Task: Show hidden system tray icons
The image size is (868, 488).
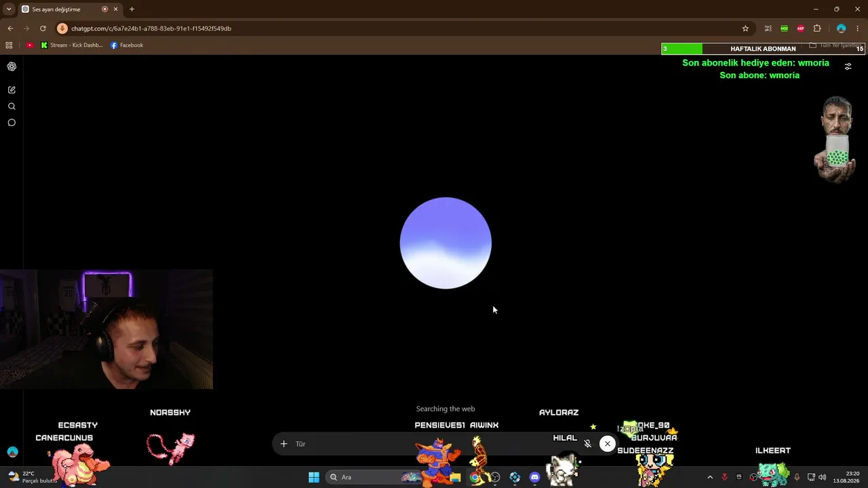Action: [710, 477]
